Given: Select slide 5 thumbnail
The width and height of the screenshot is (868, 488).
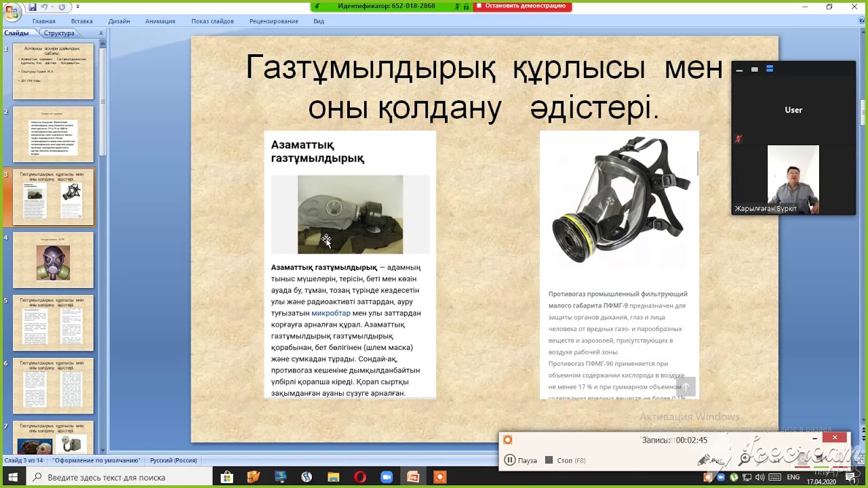Looking at the screenshot, I should point(53,323).
